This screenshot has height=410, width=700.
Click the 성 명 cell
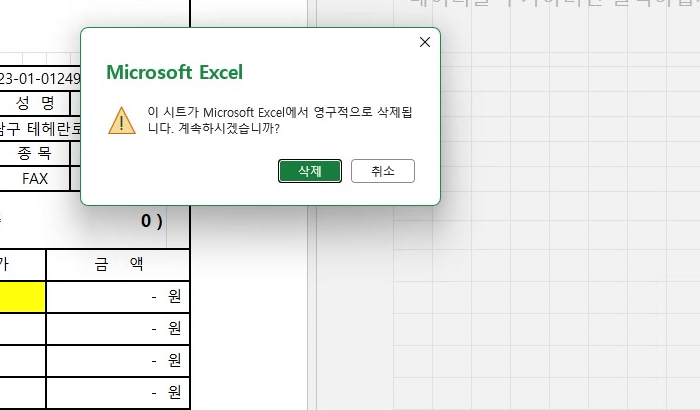pyautogui.click(x=35, y=103)
